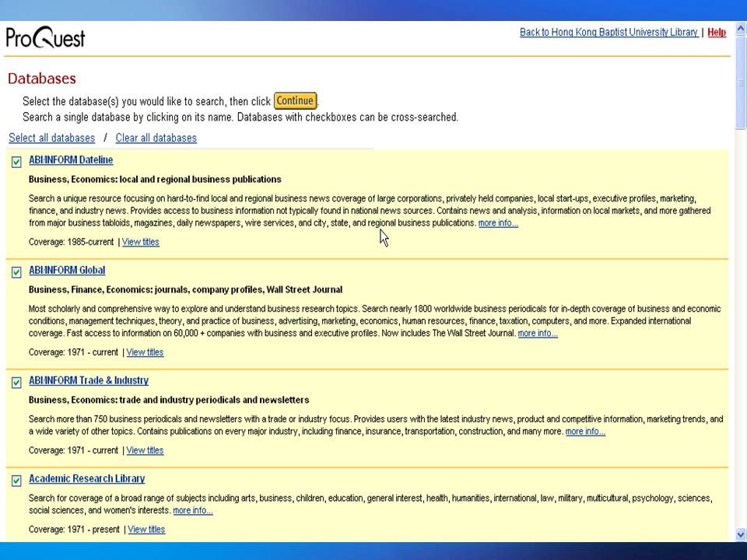Click the scrollbar down arrow
This screenshot has width=747, height=560.
tap(741, 534)
